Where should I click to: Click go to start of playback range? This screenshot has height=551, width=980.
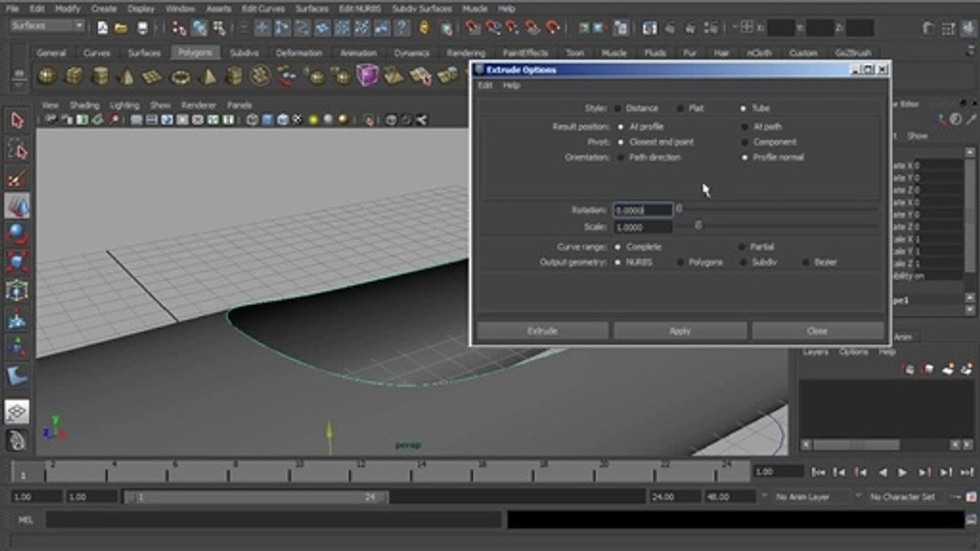click(x=818, y=472)
